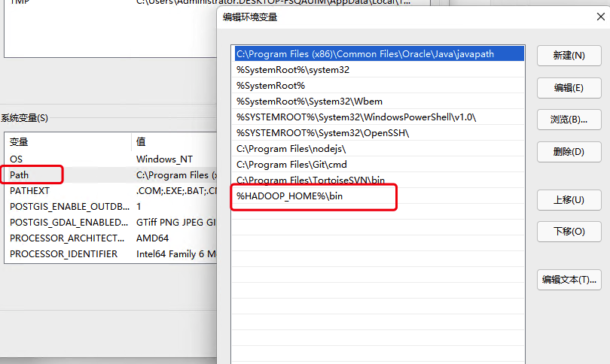The width and height of the screenshot is (610, 364).
Task: Select the WindowsPowerShell\v1.0 path entry
Action: coord(355,117)
